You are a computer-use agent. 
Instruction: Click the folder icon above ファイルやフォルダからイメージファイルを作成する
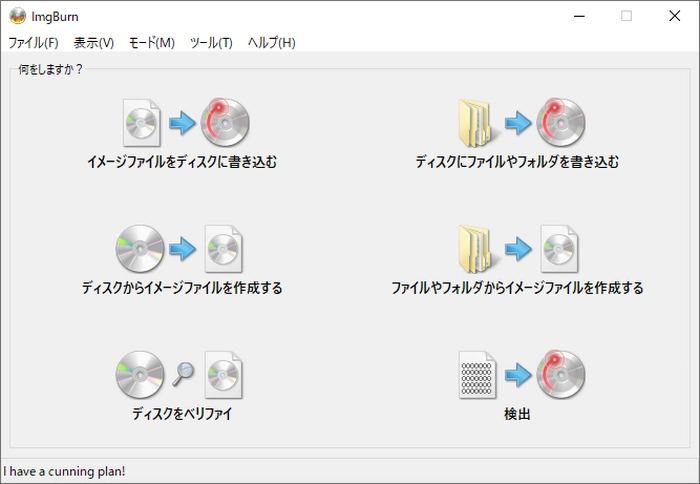pos(478,249)
